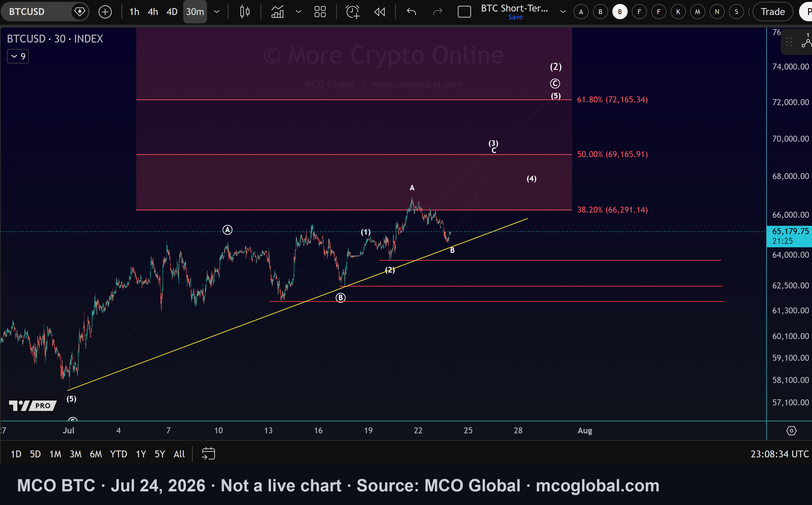The image size is (812, 505).
Task: Redo the last chart action
Action: (x=438, y=12)
